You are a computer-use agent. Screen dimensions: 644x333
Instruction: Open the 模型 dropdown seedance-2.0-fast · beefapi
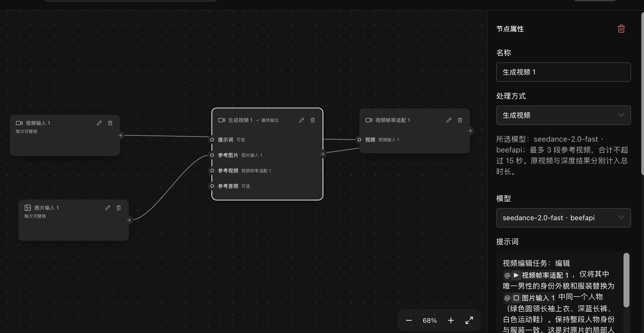(x=563, y=218)
